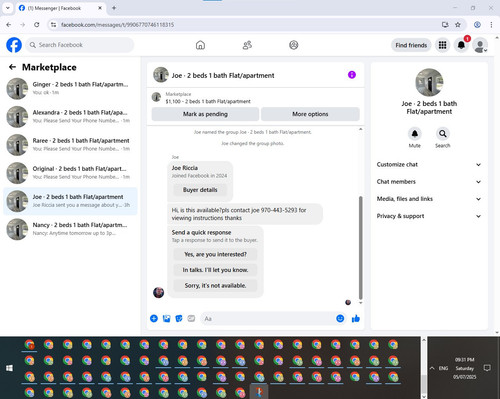500x399 pixels.
Task: Open Windows Start button
Action: pyautogui.click(x=9, y=368)
